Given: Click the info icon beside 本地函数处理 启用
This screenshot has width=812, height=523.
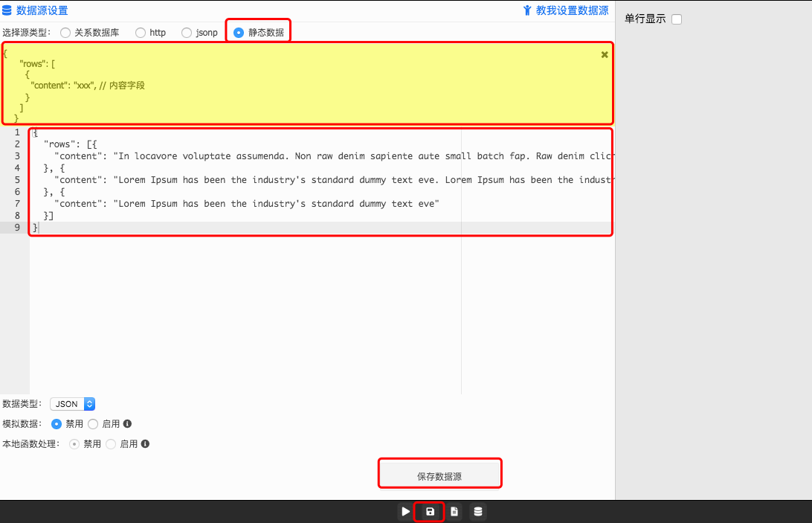Looking at the screenshot, I should (145, 444).
